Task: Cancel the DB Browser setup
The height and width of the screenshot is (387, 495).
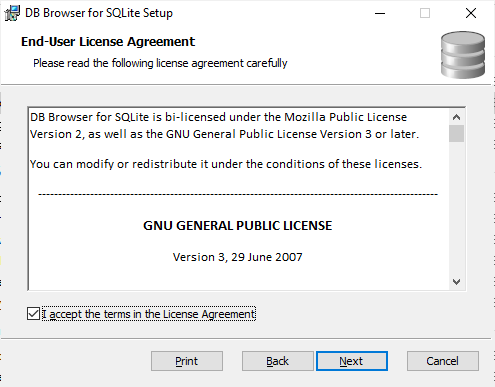Action: 443,361
